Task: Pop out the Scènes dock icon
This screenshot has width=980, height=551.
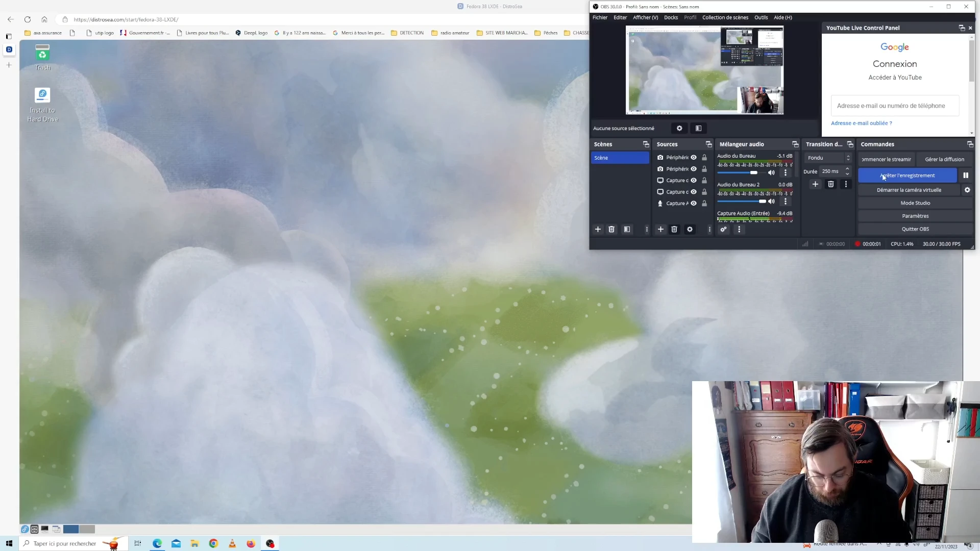Action: pyautogui.click(x=646, y=144)
